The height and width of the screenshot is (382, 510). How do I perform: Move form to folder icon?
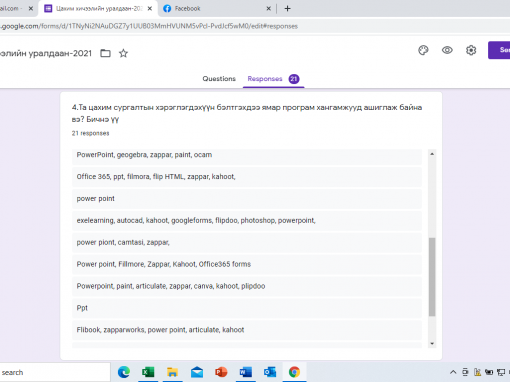click(105, 53)
